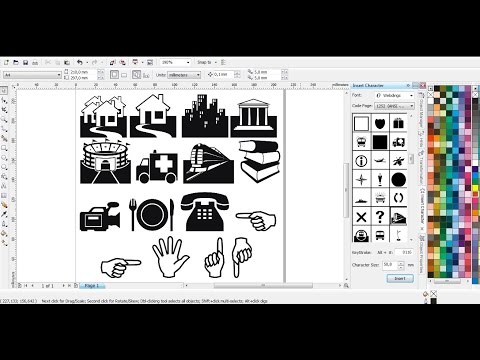Select the gift box character cell
Screen dimensions: 480x360
pyautogui.click(x=398, y=124)
